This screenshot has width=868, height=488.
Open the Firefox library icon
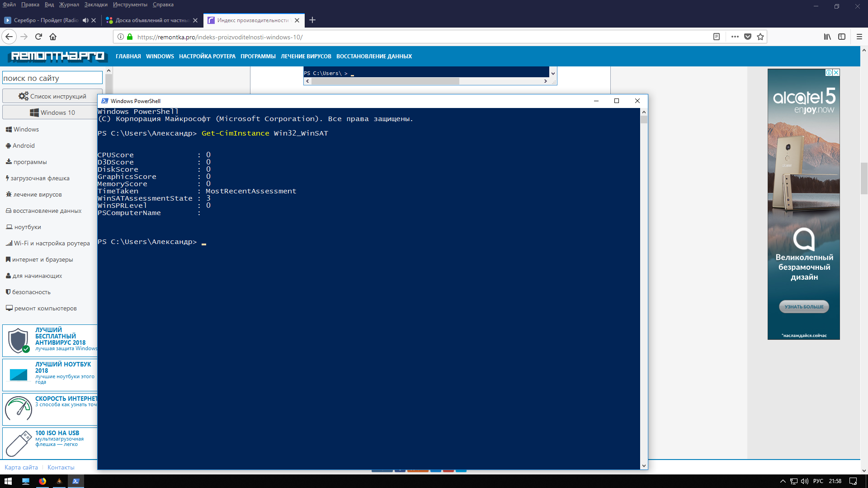tap(827, 37)
